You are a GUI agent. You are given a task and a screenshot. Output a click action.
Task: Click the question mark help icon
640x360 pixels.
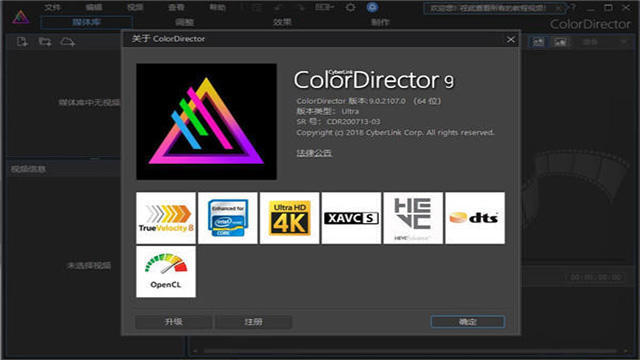573,7
